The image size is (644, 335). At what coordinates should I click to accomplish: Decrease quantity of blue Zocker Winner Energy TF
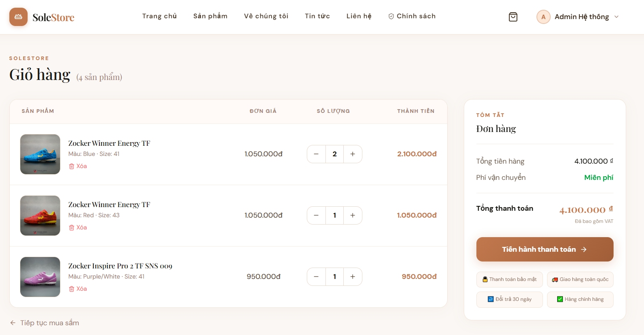[x=316, y=154]
